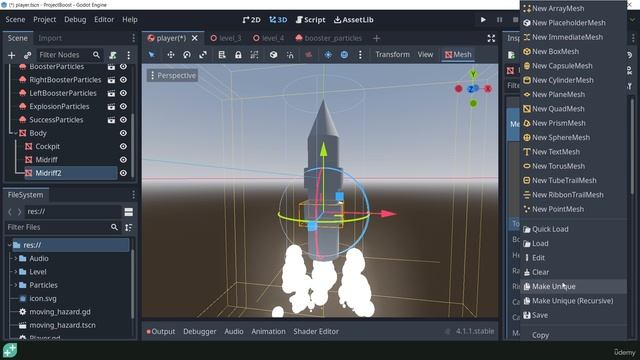Click the search icon in Filter Files

point(114,227)
